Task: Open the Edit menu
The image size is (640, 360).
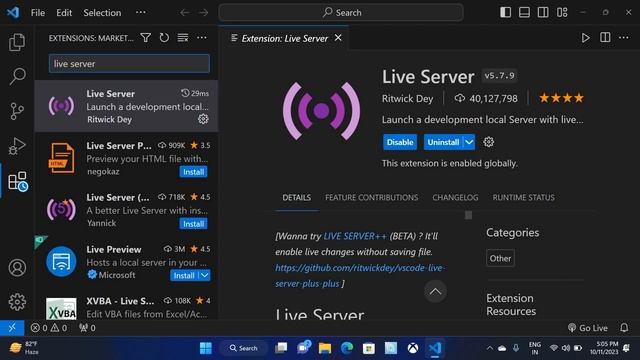Action: tap(64, 13)
